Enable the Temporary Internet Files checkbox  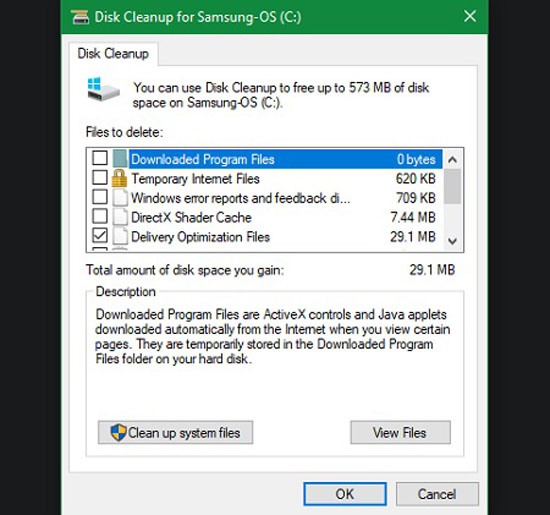100,177
